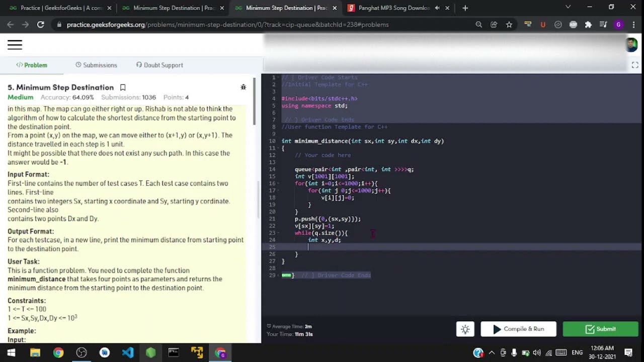Bookmark the Minimum Step Destination problem
The width and height of the screenshot is (644, 362).
[123, 87]
